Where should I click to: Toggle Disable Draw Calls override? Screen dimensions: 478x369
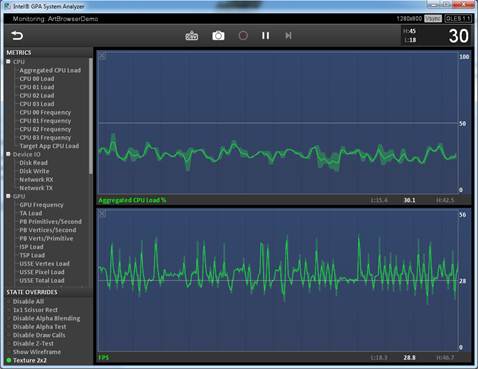tap(39, 335)
